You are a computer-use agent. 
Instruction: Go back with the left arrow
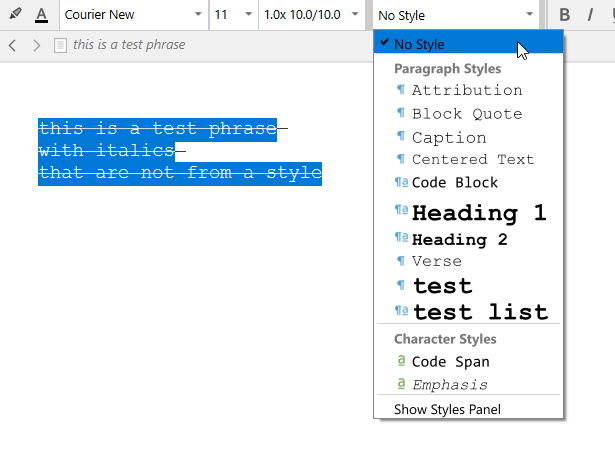[x=13, y=45]
